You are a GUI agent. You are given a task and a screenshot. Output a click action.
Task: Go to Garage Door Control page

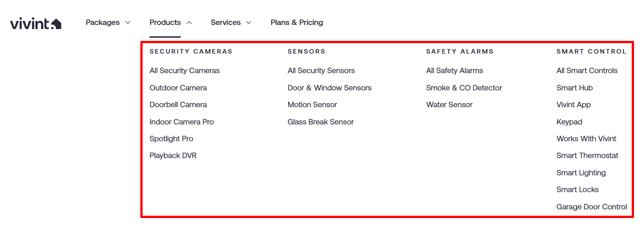click(591, 207)
